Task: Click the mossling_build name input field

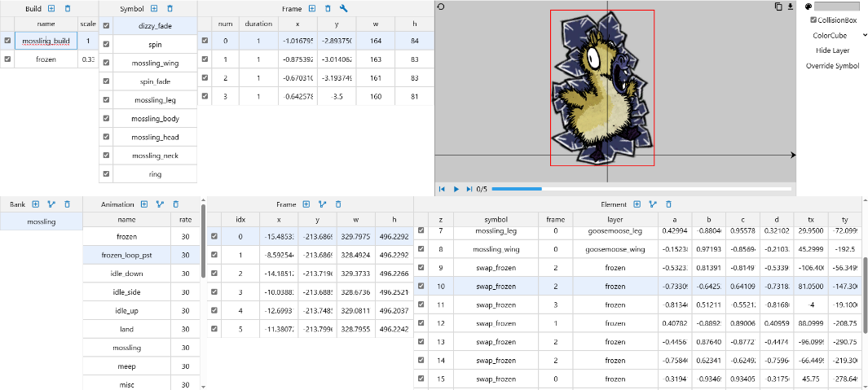Action: coord(46,40)
